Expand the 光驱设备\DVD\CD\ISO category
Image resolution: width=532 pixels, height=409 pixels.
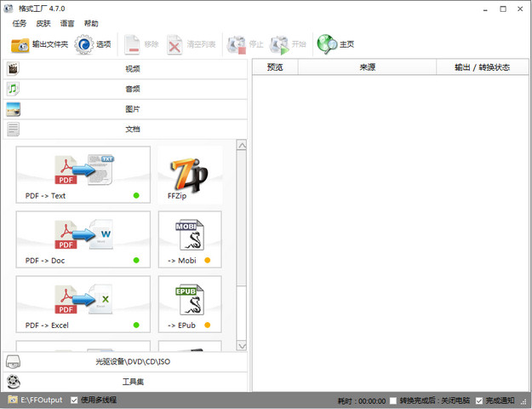pyautogui.click(x=125, y=362)
